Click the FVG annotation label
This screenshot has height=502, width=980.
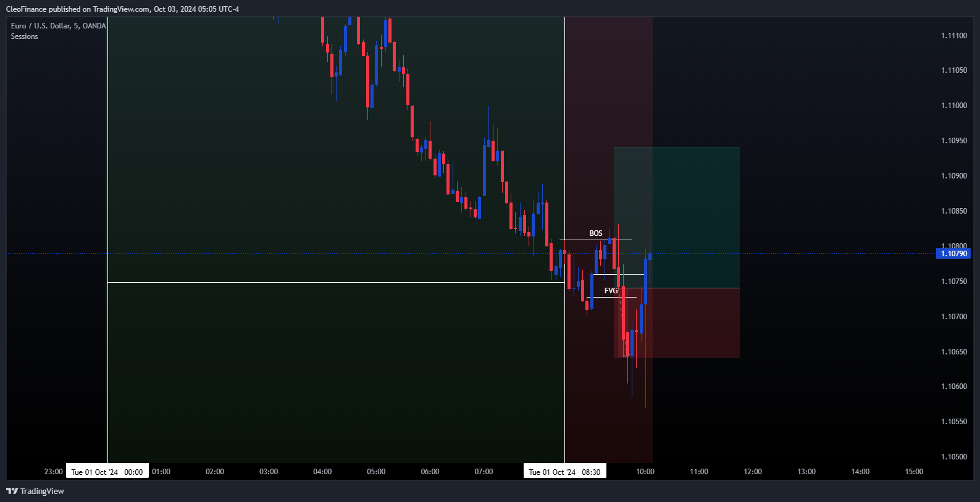pos(611,291)
